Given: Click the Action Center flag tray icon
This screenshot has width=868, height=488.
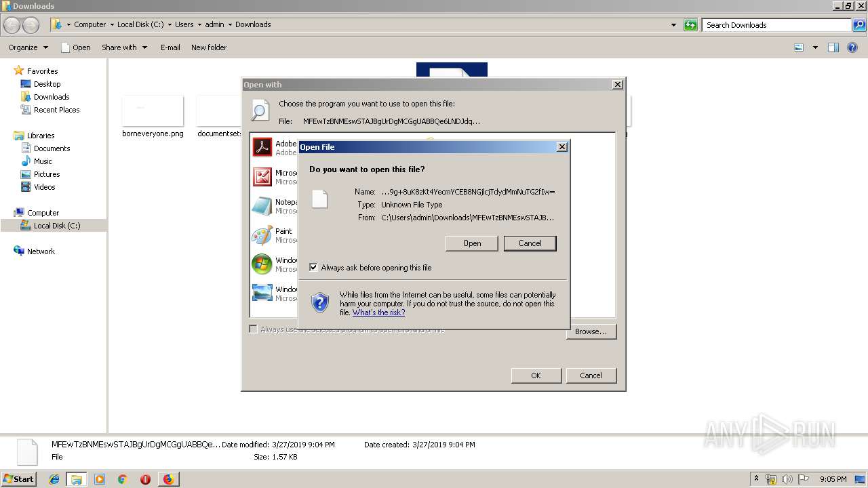Looking at the screenshot, I should (804, 479).
